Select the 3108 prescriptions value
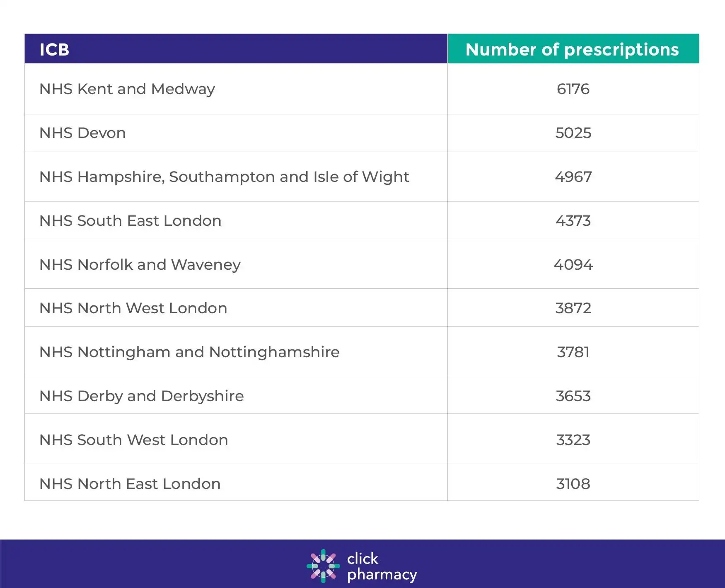Viewport: 725px width, 588px height. click(573, 484)
